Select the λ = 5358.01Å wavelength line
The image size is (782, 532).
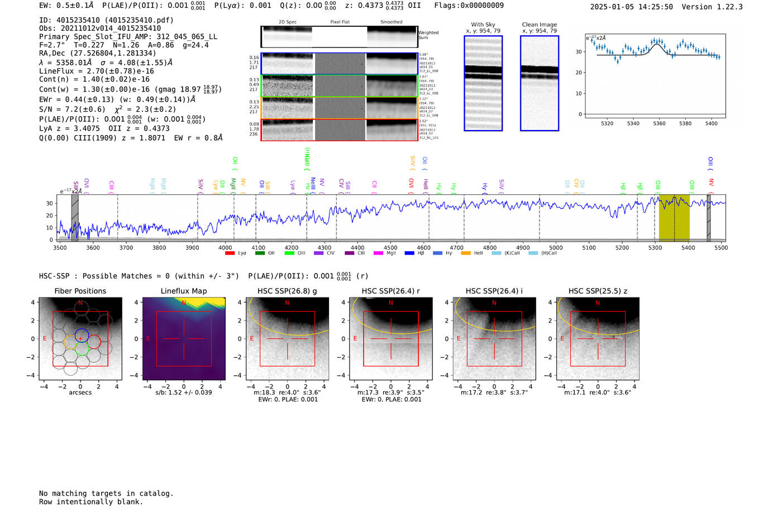click(106, 63)
